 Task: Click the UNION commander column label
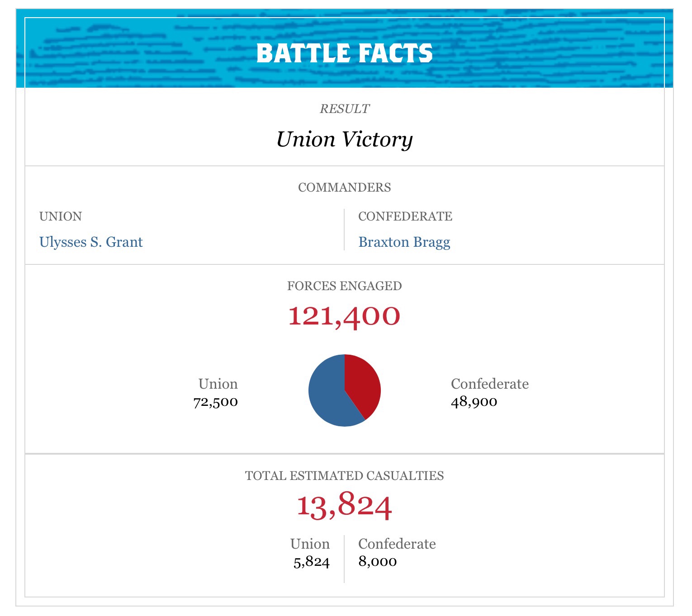click(x=61, y=216)
